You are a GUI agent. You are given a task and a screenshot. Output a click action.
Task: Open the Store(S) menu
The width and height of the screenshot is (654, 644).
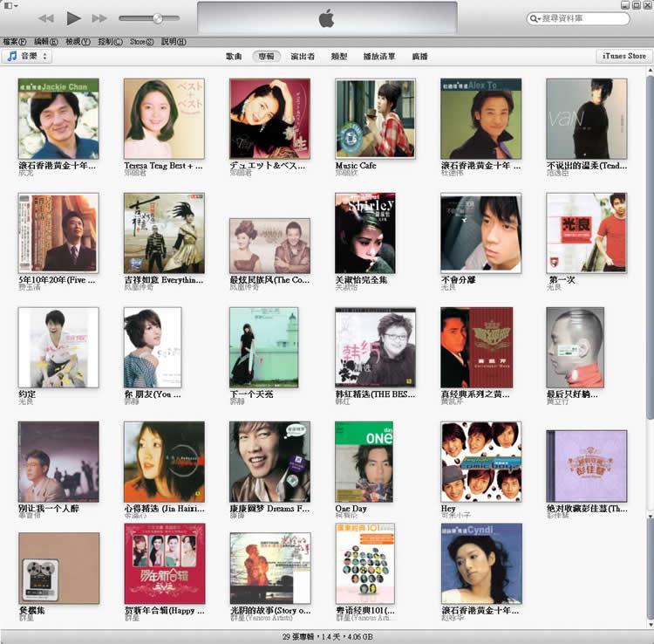(x=142, y=41)
